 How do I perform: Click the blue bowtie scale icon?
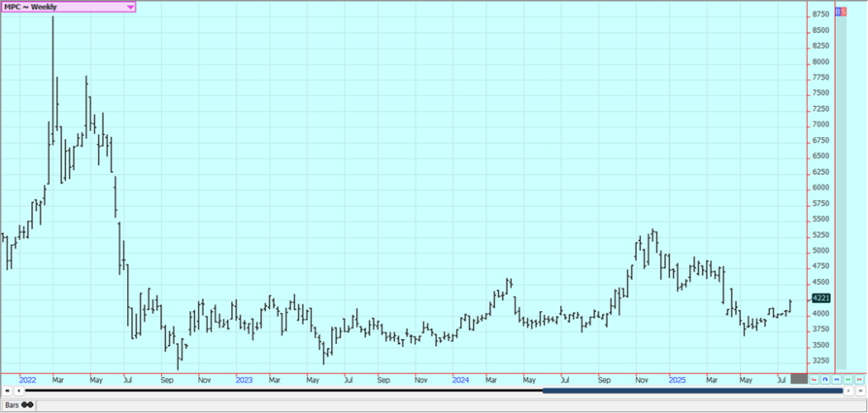point(837,379)
